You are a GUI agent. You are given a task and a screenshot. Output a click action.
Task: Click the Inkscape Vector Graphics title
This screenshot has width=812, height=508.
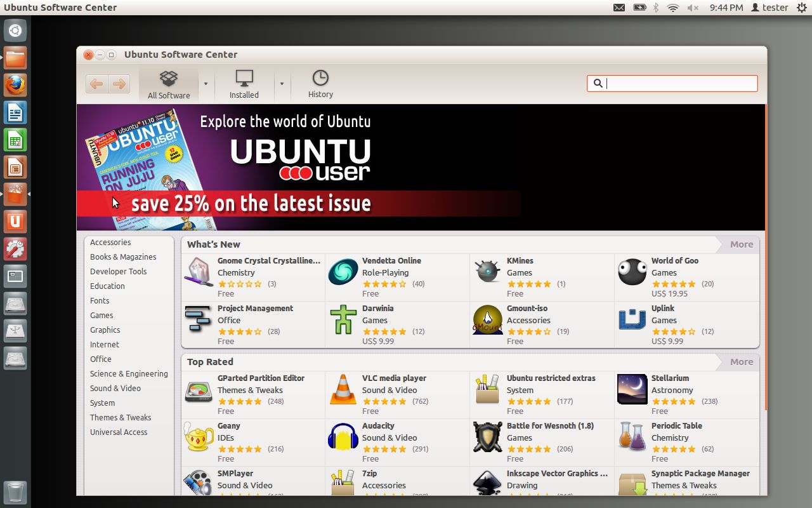(x=557, y=474)
